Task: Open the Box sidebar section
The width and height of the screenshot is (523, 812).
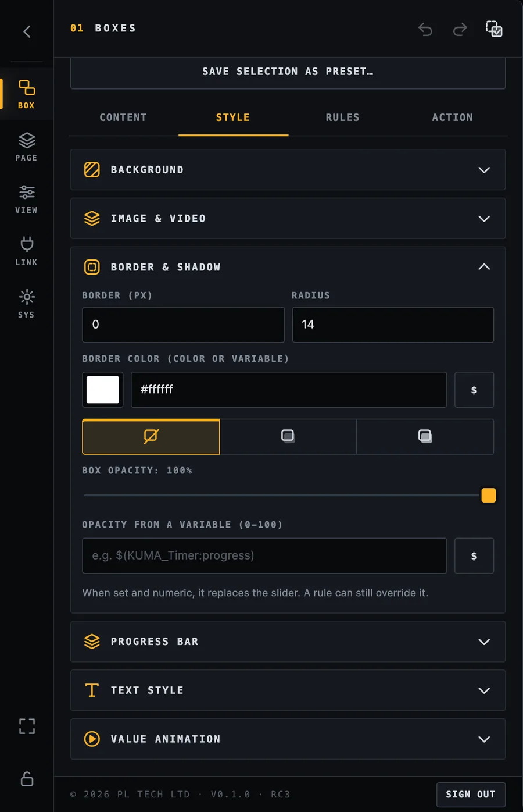Action: 26,94
